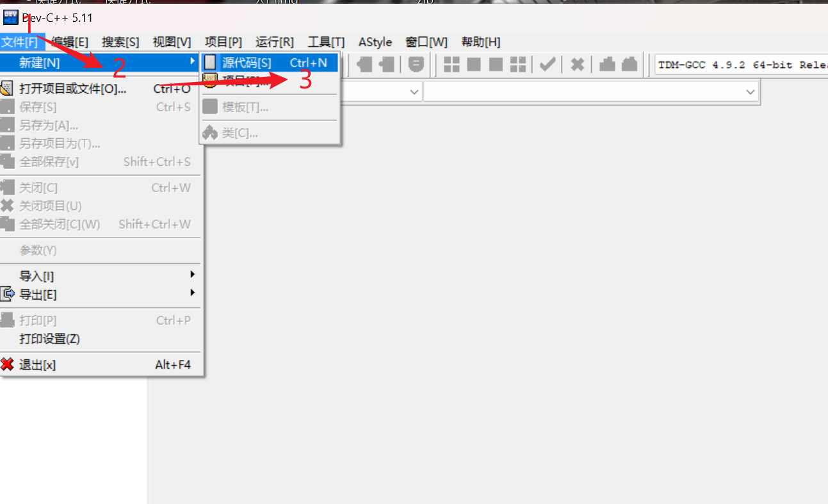Select 保存[S] menu item
This screenshot has width=828, height=504.
click(x=100, y=107)
